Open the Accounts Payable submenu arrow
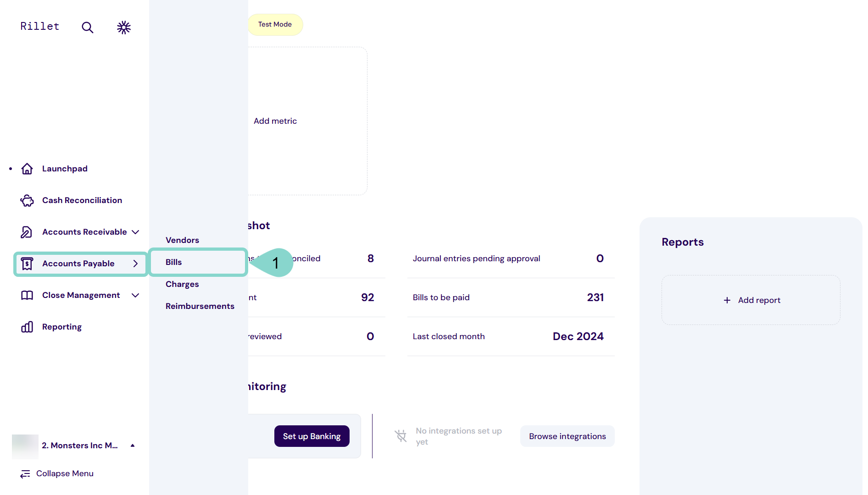The image size is (868, 495). click(x=135, y=264)
